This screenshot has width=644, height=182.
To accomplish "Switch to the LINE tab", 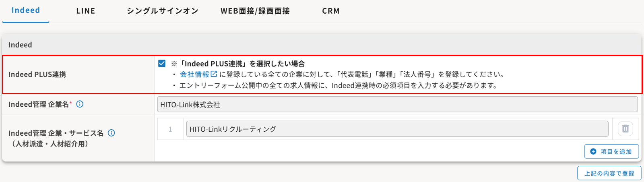I will 86,11.
